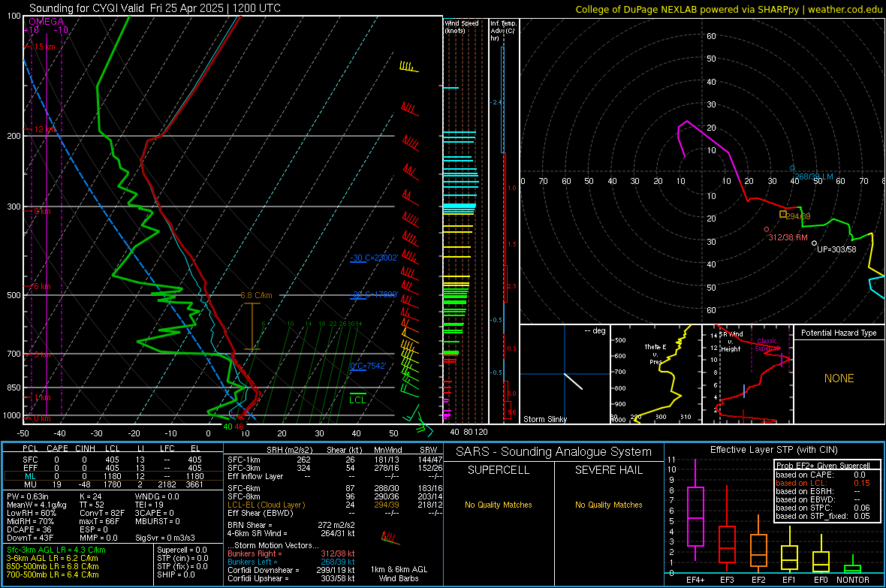The width and height of the screenshot is (886, 588).
Task: Click the SEVERE HAIL column heading
Action: point(608,470)
